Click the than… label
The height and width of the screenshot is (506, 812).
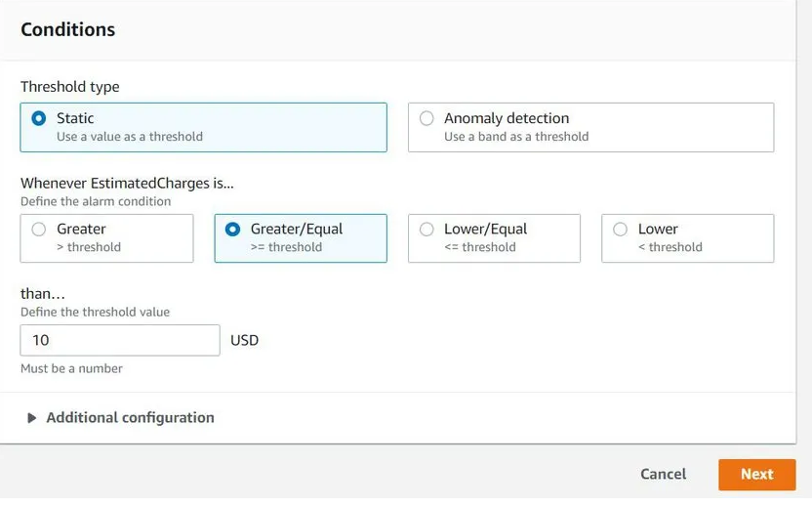36,294
